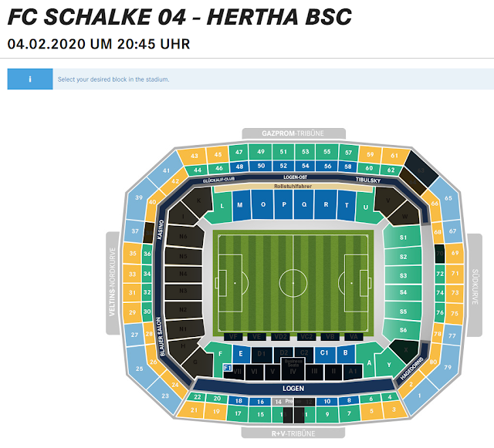Pick yellow block 43 in the corner
Viewport: 494px width, 448px height.
(x=194, y=156)
